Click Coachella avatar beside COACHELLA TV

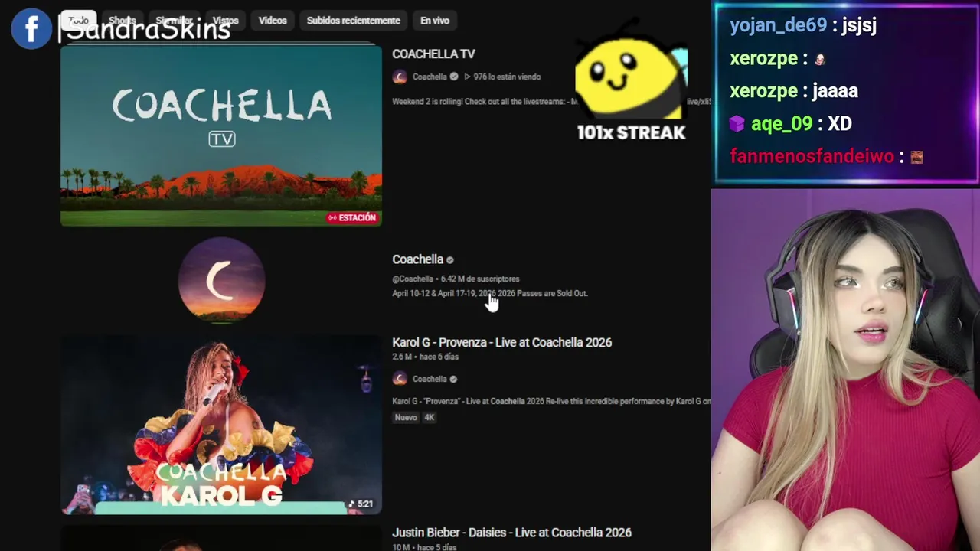tap(400, 77)
